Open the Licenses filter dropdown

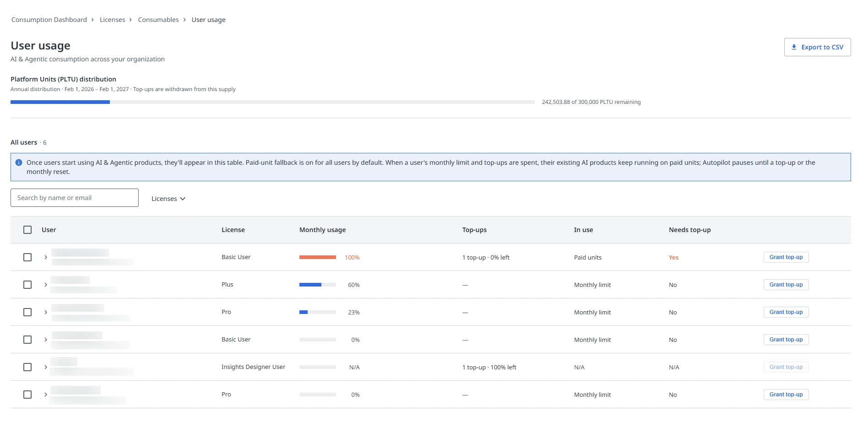168,199
